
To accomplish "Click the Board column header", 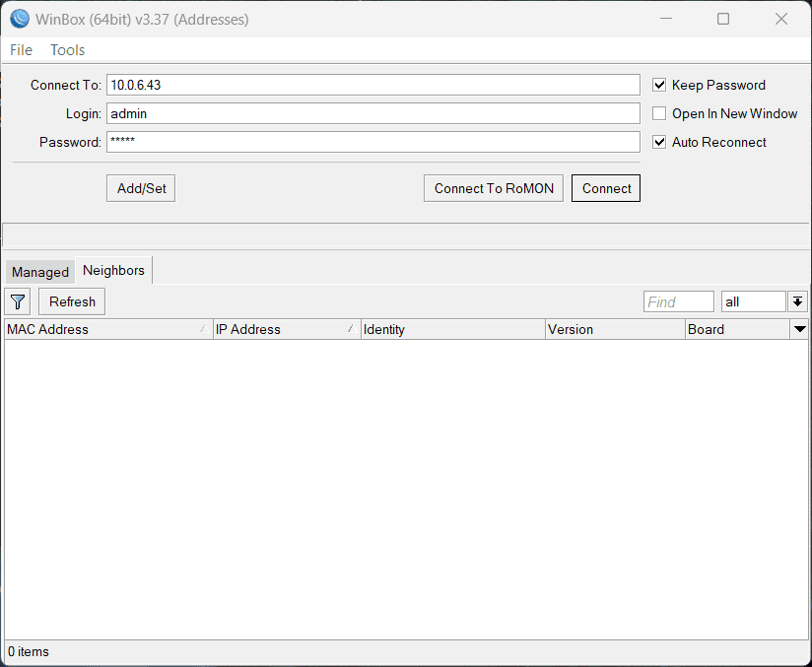I will click(737, 329).
